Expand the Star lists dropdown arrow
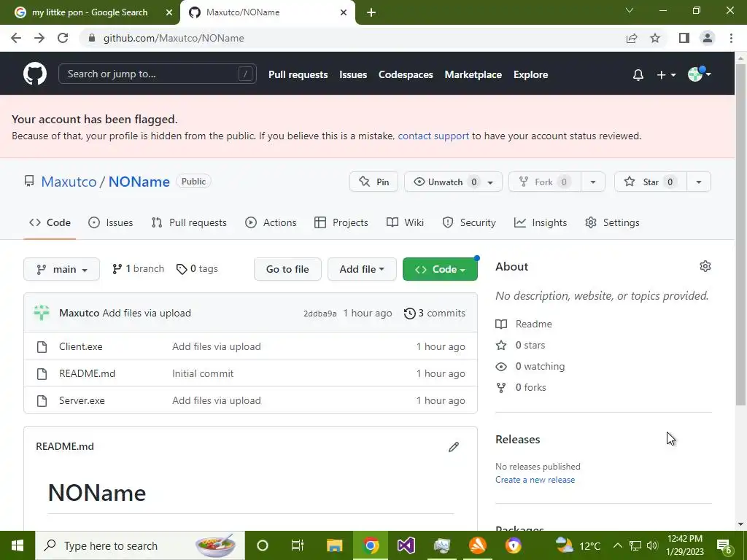This screenshot has height=560, width=747. (x=698, y=182)
